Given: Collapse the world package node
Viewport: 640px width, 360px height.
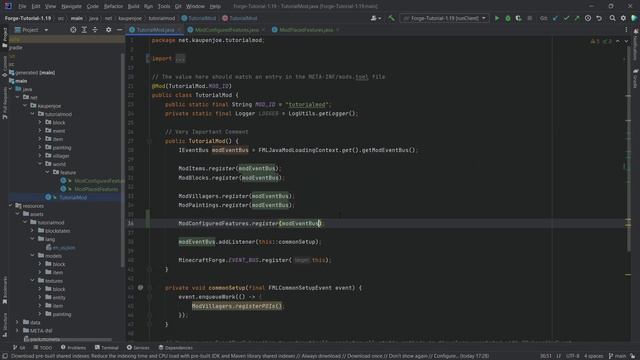Looking at the screenshot, I should (40, 164).
